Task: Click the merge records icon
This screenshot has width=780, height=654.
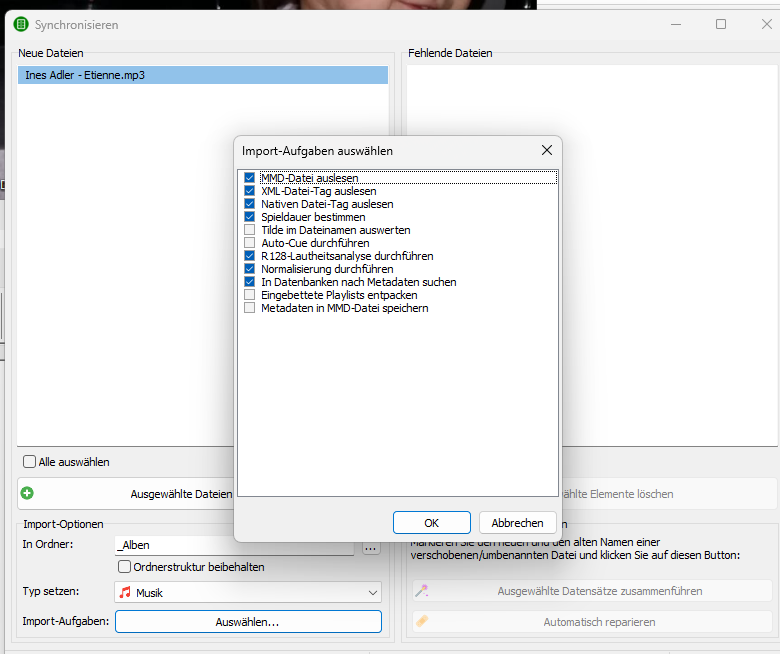Action: point(422,591)
